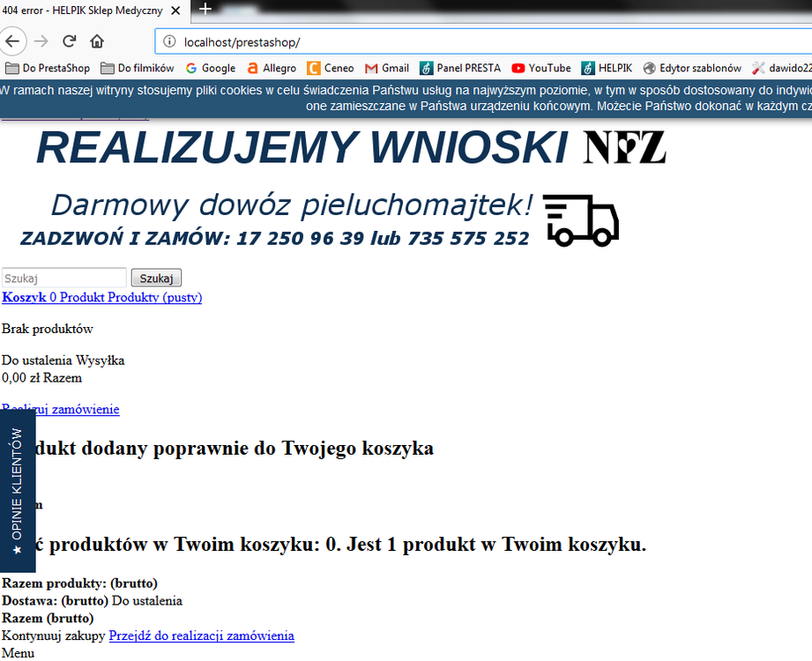Open the OPINIE KLIENTÓW side panel
Image resolution: width=812 pixels, height=661 pixels.
pyautogui.click(x=17, y=489)
